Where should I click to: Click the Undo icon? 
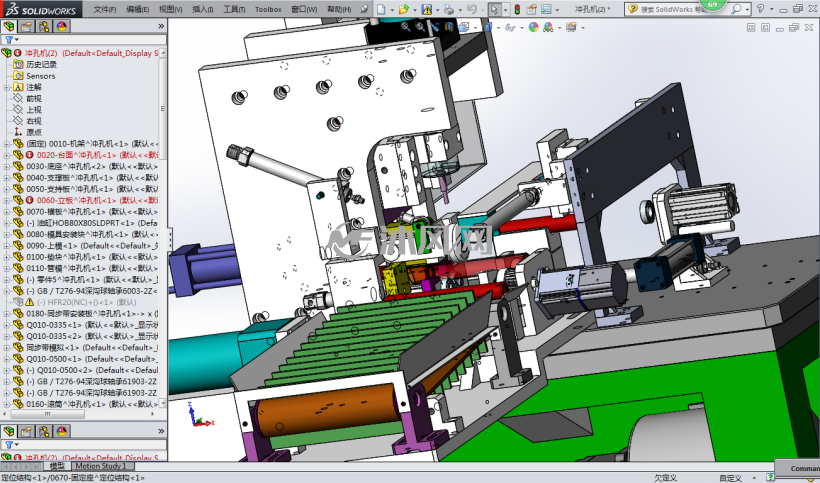(x=471, y=9)
